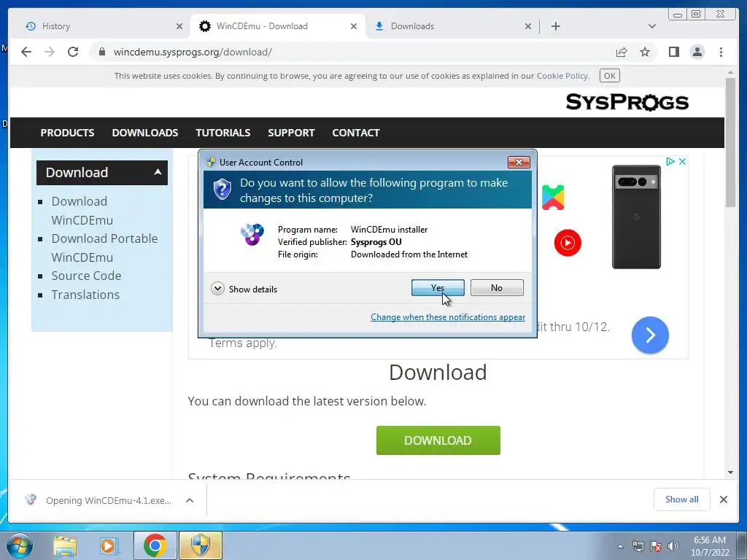Click scrollbar down arrow
747x560 pixels.
tap(730, 472)
